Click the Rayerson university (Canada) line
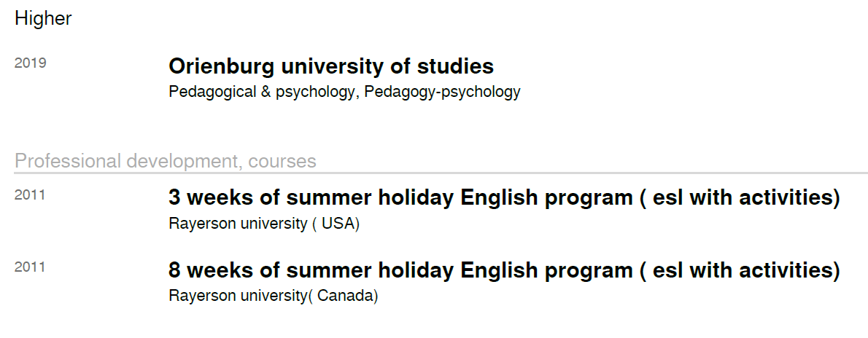This screenshot has height=338, width=868. (x=273, y=296)
